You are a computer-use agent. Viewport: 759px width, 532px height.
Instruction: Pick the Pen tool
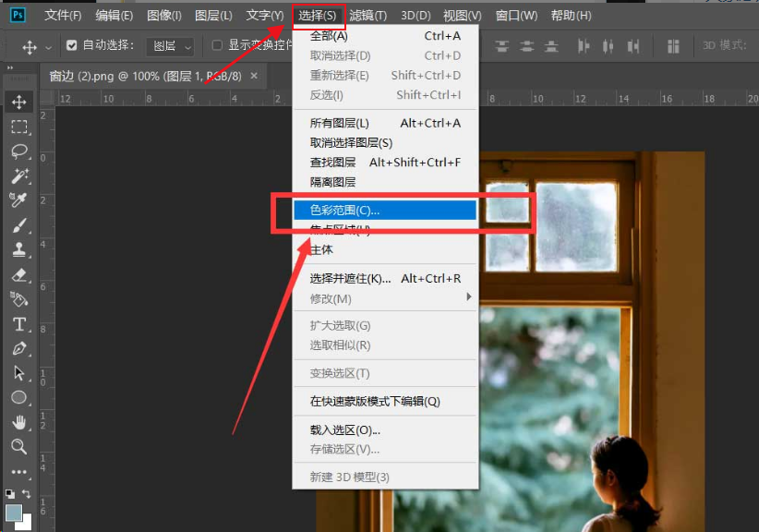pyautogui.click(x=19, y=348)
